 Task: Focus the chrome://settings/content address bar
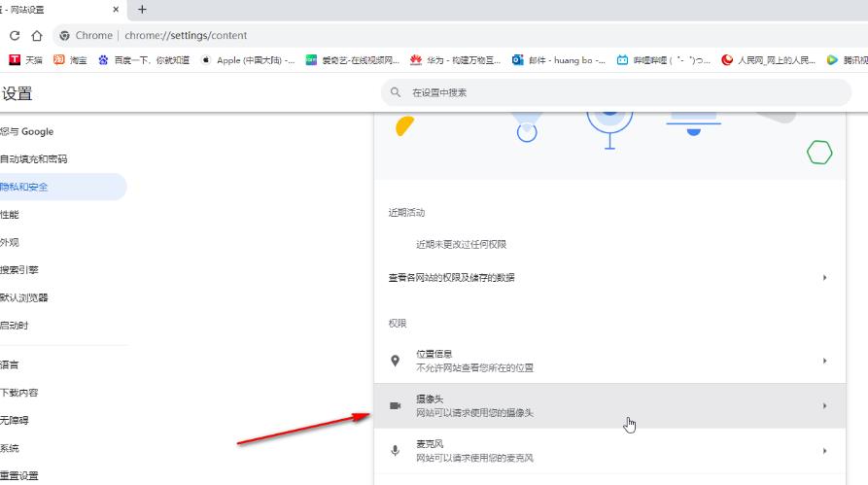click(x=186, y=35)
